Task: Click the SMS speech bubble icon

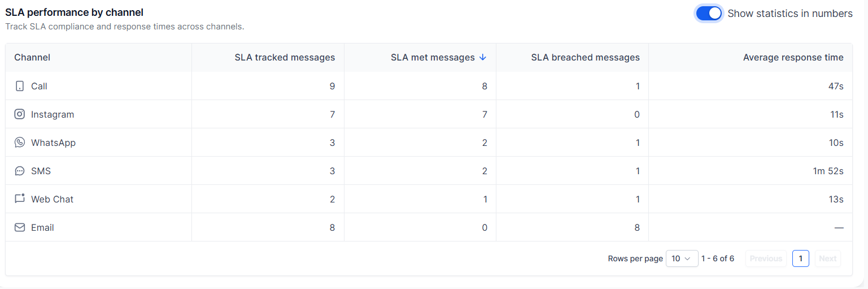Action: tap(20, 171)
